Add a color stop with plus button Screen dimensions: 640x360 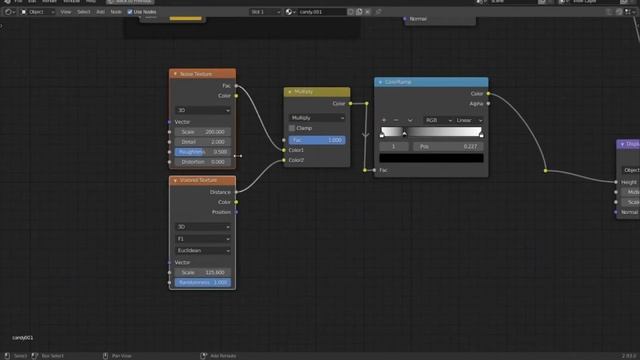[x=384, y=120]
